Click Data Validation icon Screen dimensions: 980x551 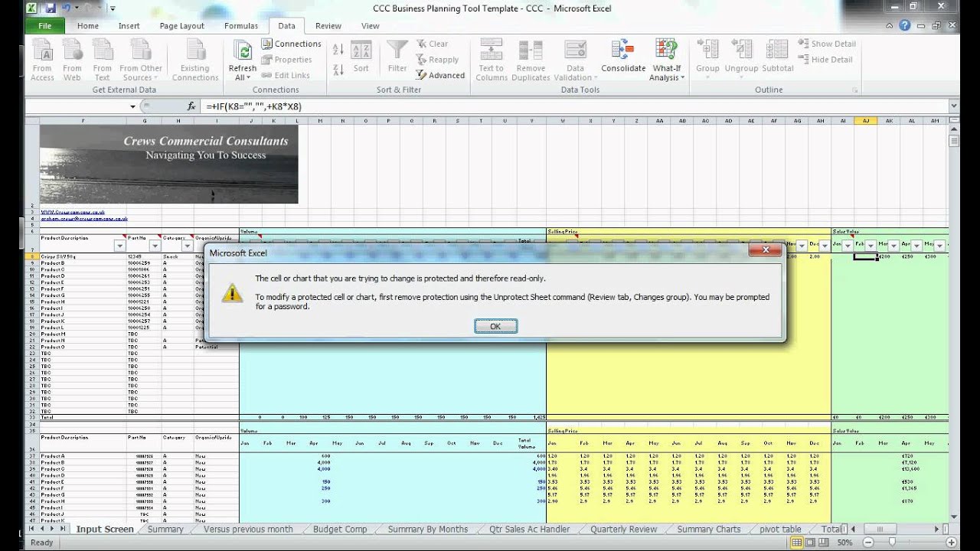tap(575, 52)
